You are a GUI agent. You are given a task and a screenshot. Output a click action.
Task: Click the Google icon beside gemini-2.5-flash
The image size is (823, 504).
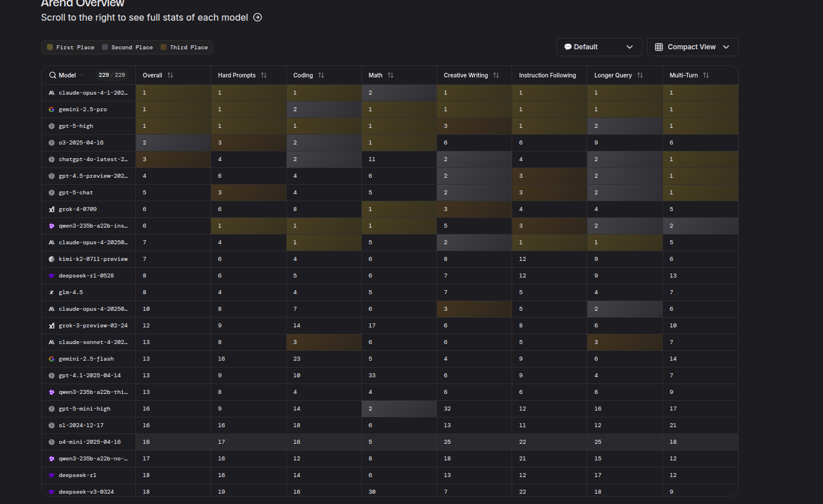[x=52, y=359]
